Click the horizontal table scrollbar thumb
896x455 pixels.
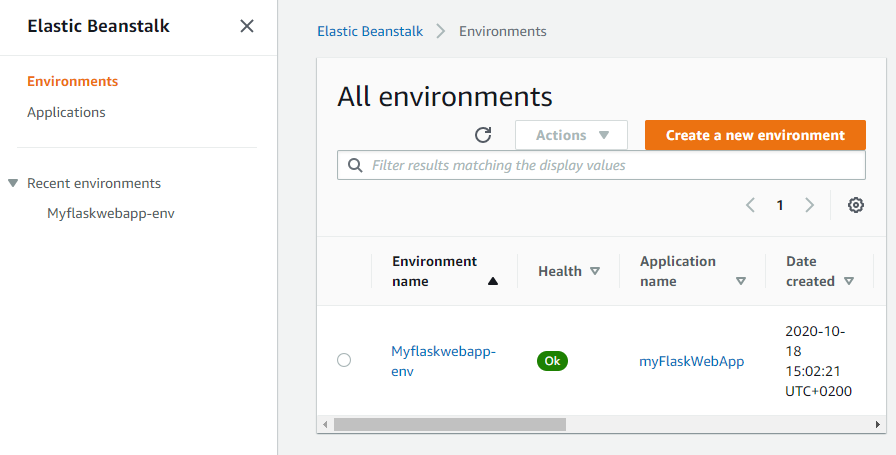[x=450, y=424]
